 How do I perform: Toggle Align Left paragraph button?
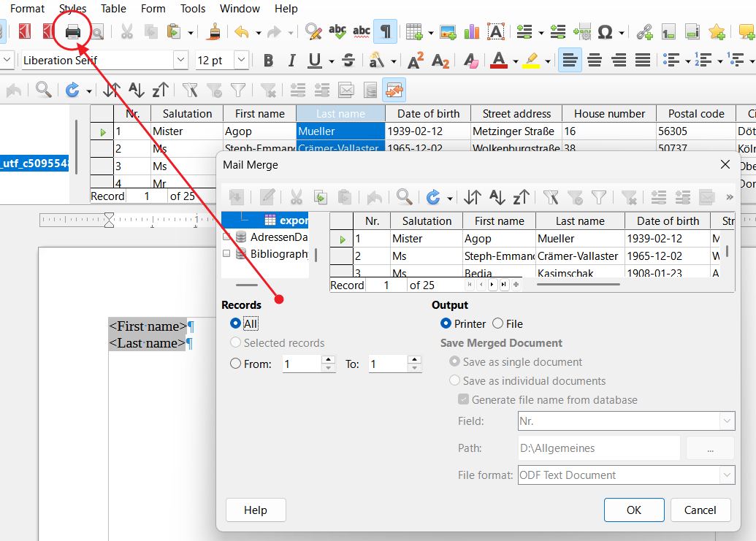[x=570, y=60]
